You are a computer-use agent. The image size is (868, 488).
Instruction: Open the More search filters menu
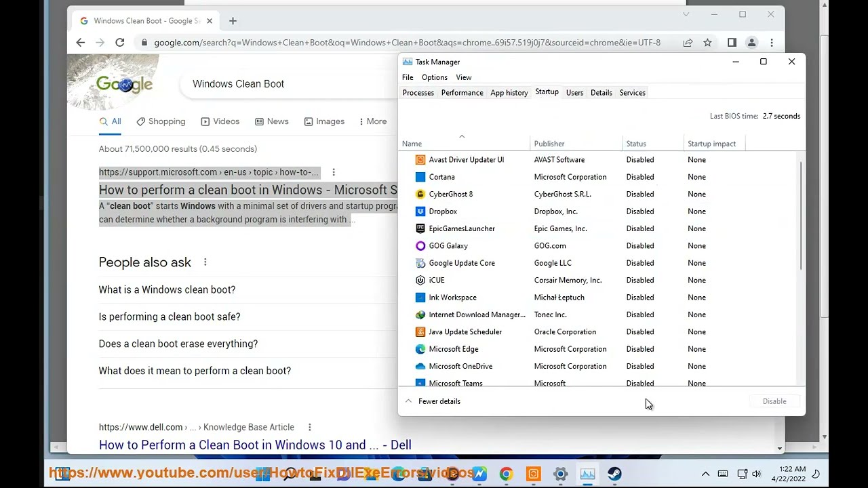(x=373, y=122)
